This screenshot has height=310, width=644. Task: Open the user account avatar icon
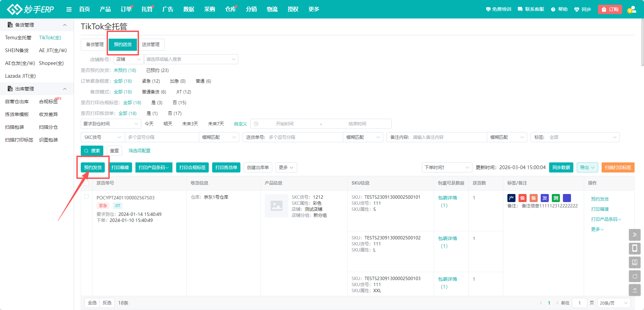pyautogui.click(x=632, y=9)
